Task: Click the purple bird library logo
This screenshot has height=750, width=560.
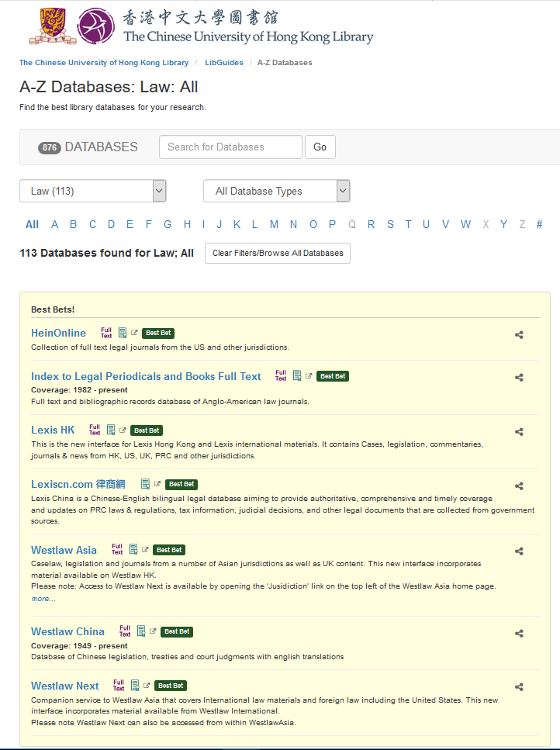Action: (x=96, y=26)
